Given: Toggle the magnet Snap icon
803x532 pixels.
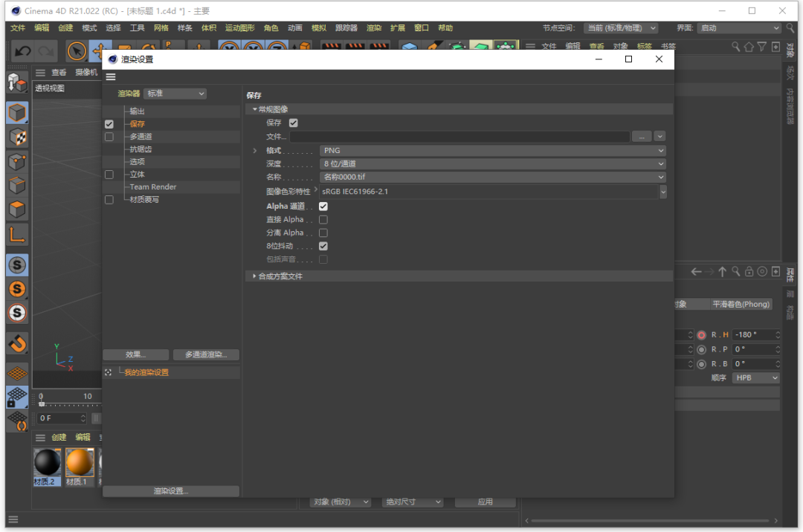Looking at the screenshot, I should [17, 343].
